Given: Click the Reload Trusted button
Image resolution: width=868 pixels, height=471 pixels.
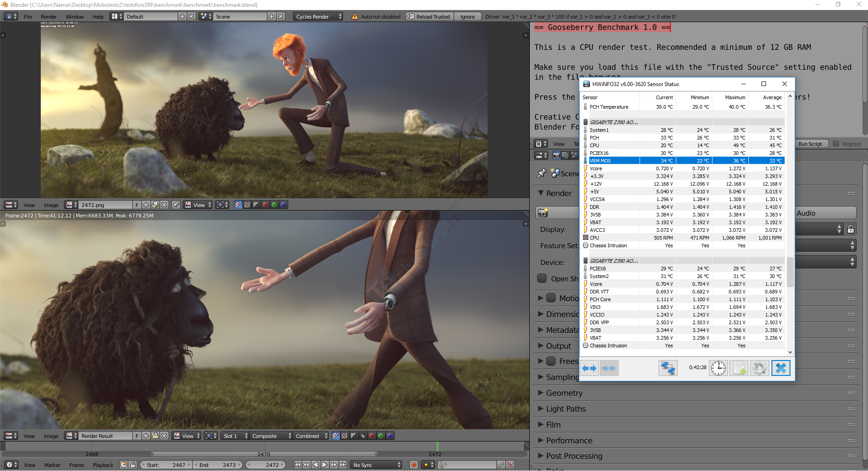Looking at the screenshot, I should [429, 16].
